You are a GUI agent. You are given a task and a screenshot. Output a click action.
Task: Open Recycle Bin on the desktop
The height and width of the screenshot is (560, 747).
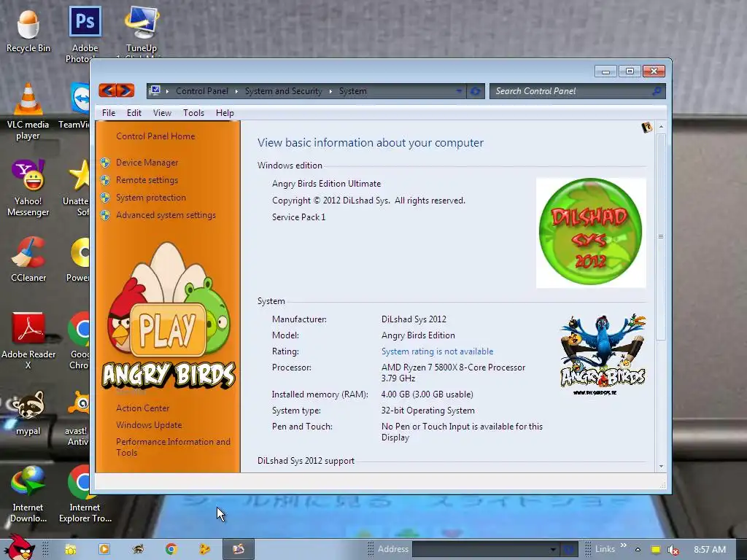point(28,30)
